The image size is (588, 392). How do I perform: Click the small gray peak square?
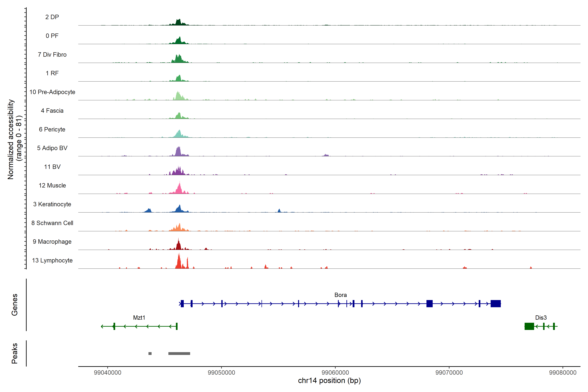pos(150,353)
